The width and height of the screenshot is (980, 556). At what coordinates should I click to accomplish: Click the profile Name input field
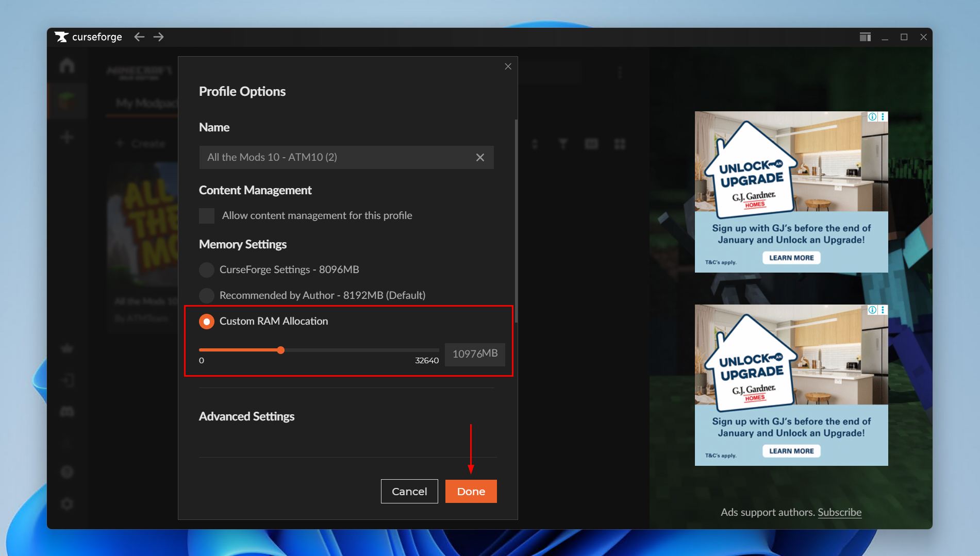(346, 157)
